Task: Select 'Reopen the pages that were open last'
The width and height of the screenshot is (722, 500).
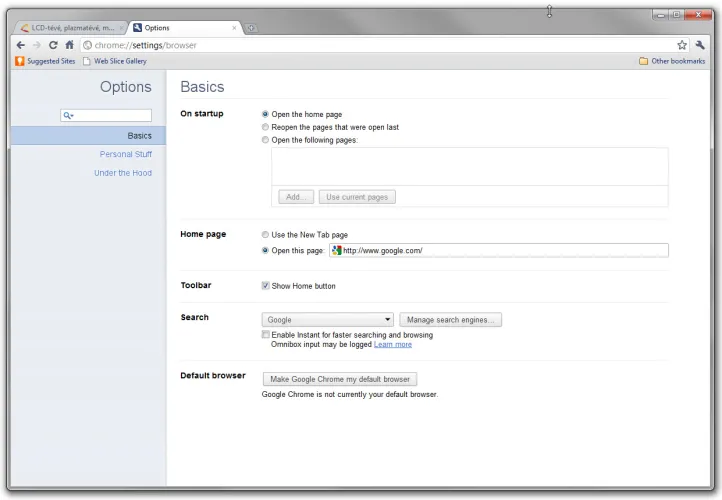Action: pos(265,127)
